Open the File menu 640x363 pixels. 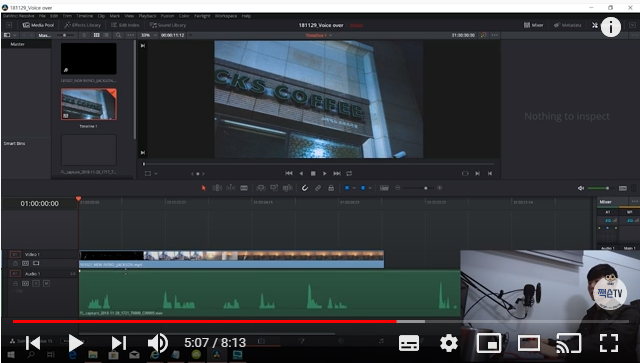coord(42,16)
